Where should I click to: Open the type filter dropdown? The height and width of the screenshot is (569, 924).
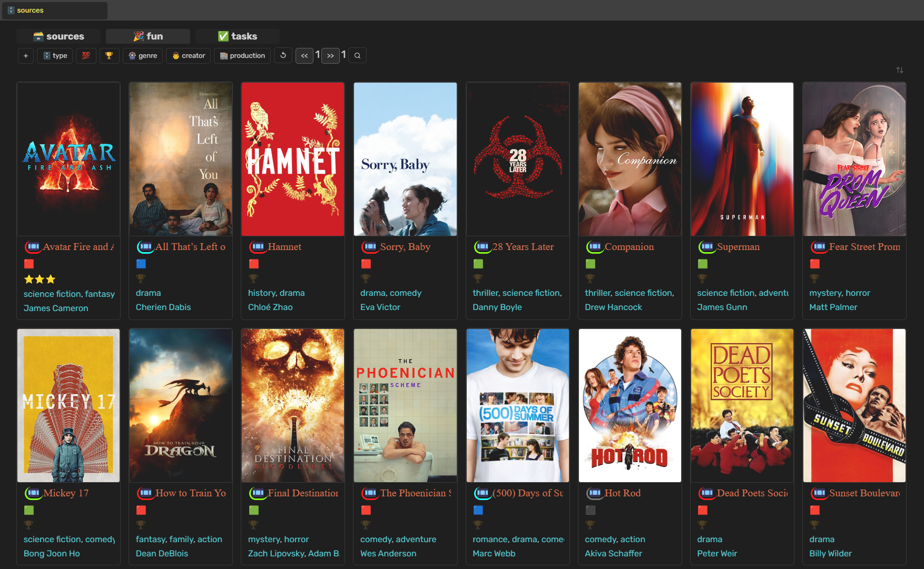coord(55,56)
